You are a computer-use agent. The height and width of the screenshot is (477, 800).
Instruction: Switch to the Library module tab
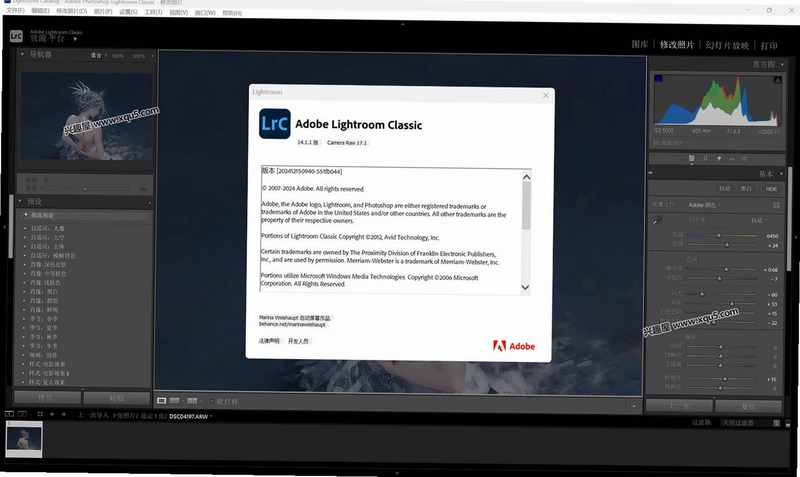[640, 44]
